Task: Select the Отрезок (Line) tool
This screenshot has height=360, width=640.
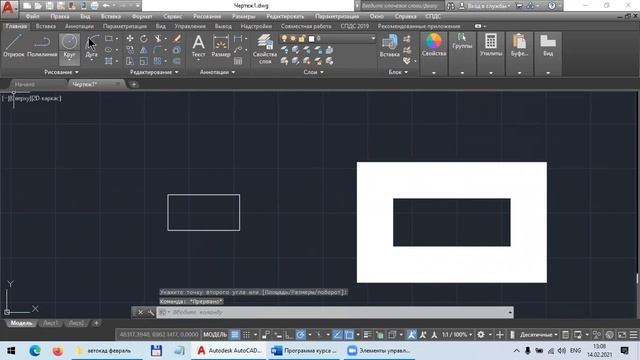Action: (13, 46)
